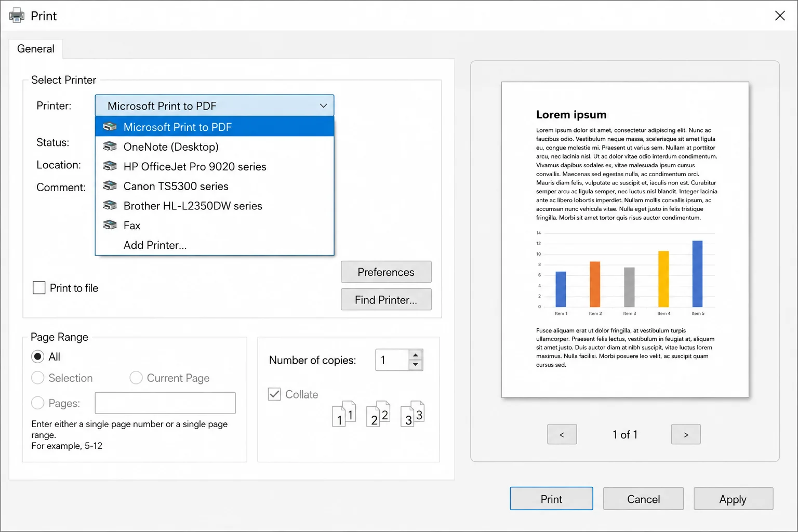Click the Pages range input field
This screenshot has height=532, width=798.
coord(165,403)
